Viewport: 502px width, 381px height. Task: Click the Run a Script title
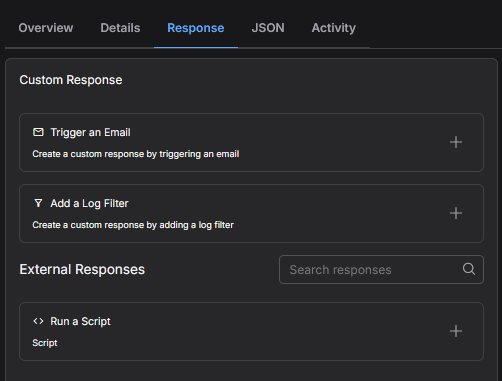80,321
